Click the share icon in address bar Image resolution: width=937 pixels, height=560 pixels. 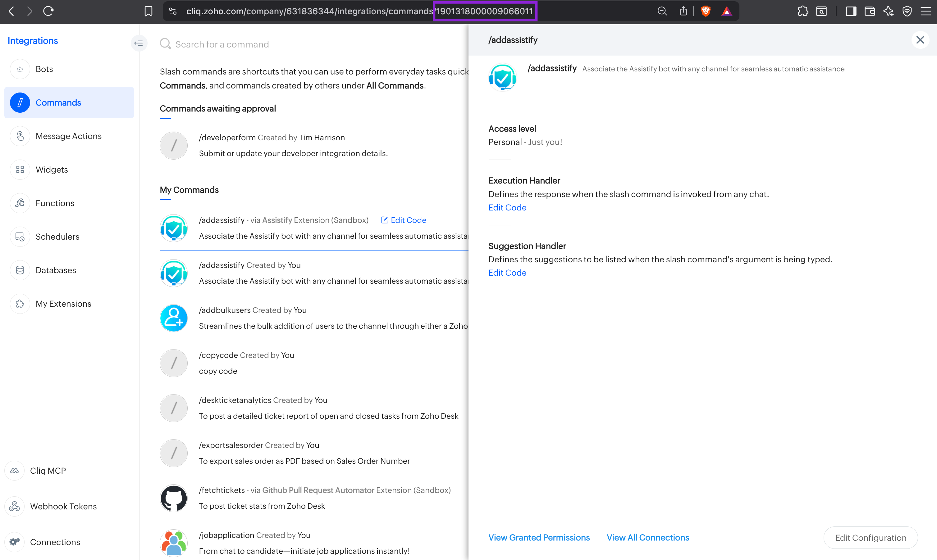[x=683, y=11]
